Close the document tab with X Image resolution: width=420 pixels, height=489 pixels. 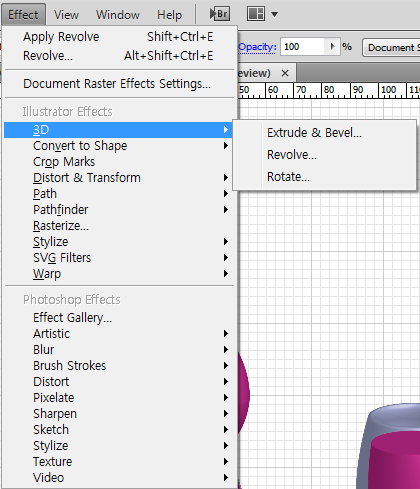[285, 73]
